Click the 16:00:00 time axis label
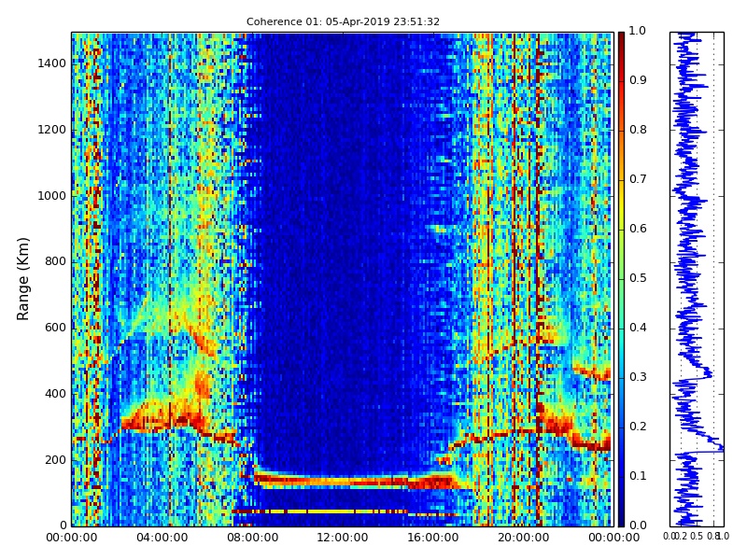 433,538
